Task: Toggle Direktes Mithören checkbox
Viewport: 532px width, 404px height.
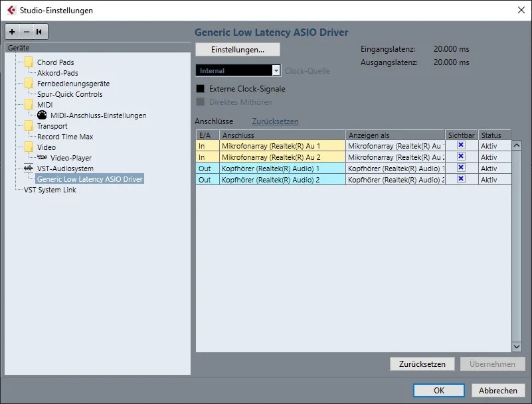Action: point(200,102)
